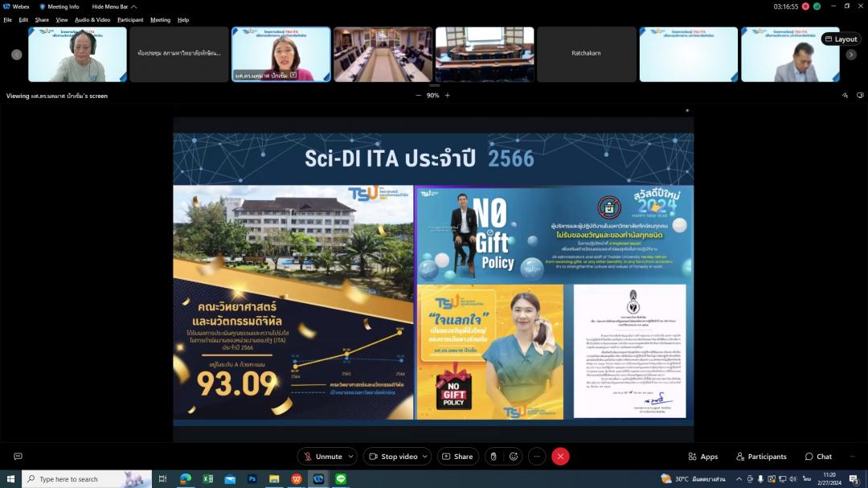Open the Participant menu

point(130,19)
